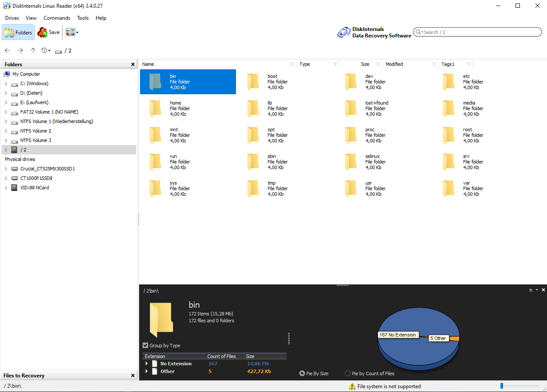The image size is (547, 392).
Task: Go up one folder level arrow
Action: (x=33, y=50)
